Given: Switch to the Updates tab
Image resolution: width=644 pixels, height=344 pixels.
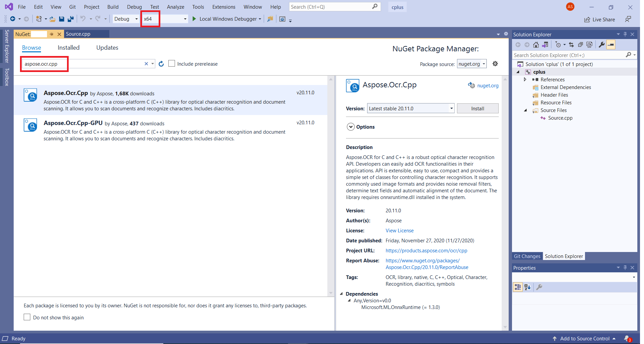Looking at the screenshot, I should click(x=107, y=48).
